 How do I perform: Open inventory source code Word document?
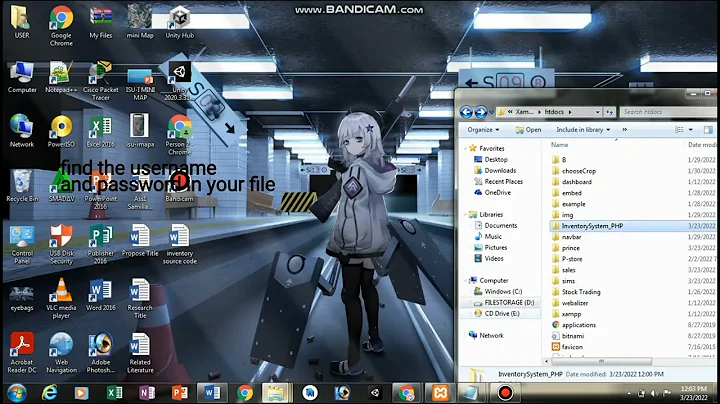180,238
